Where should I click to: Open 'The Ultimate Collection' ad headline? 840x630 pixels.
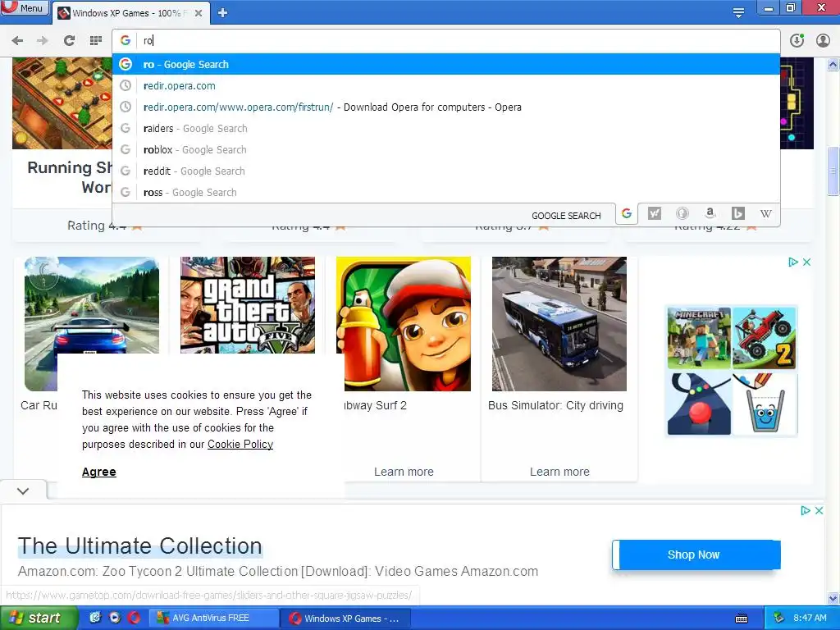pos(139,546)
